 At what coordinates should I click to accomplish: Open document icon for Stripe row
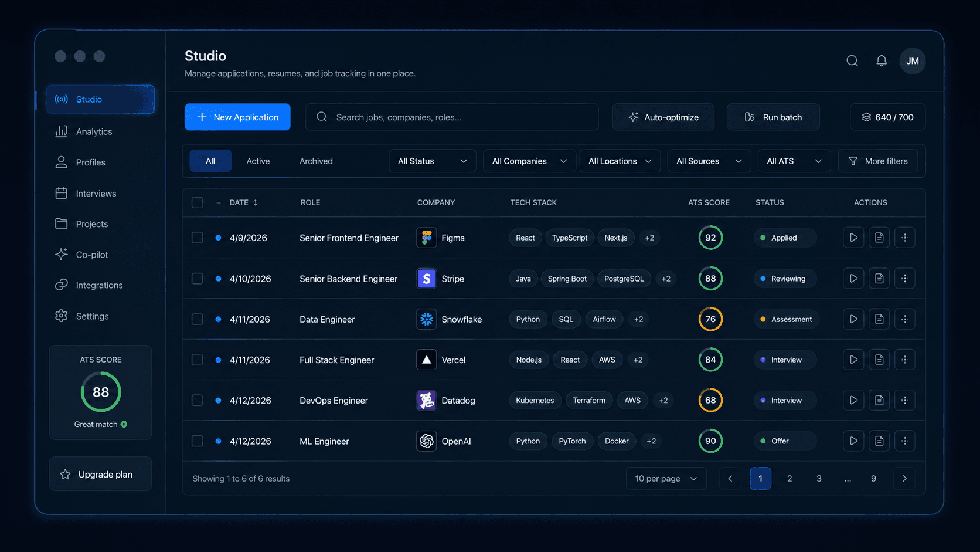tap(879, 279)
